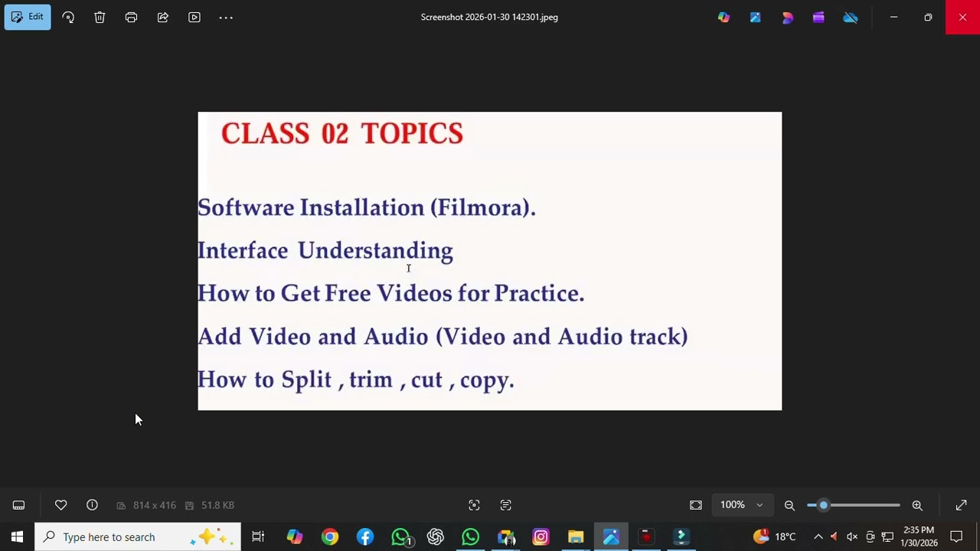Open Instagram from the taskbar
Viewport: 980px width, 551px height.
point(541,536)
